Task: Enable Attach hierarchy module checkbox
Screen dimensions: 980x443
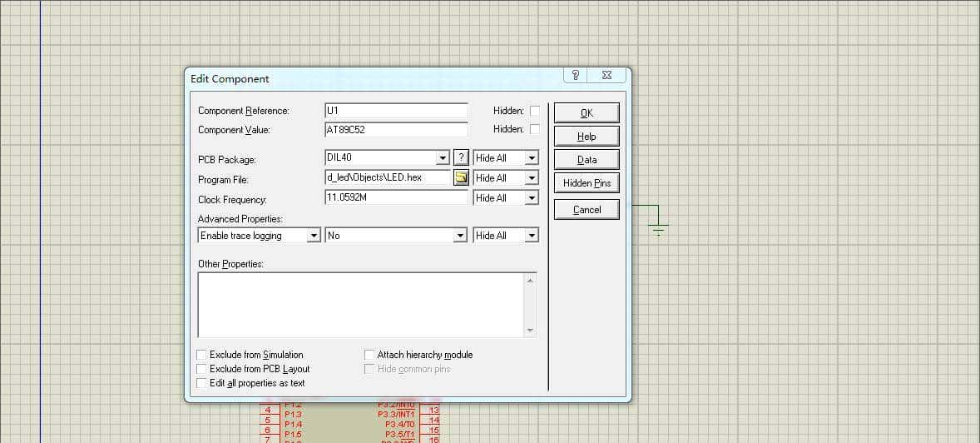Action: tap(369, 355)
